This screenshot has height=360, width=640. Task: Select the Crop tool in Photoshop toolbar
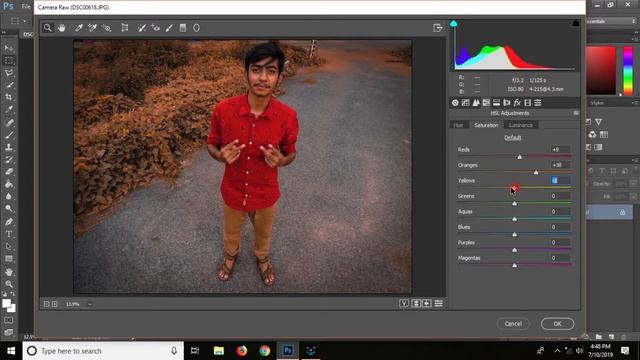(9, 97)
